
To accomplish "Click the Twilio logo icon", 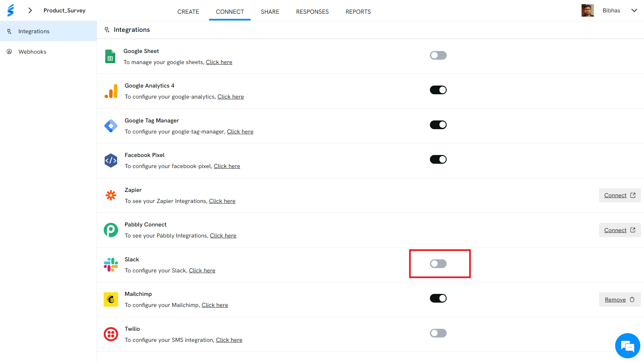I will (x=111, y=334).
